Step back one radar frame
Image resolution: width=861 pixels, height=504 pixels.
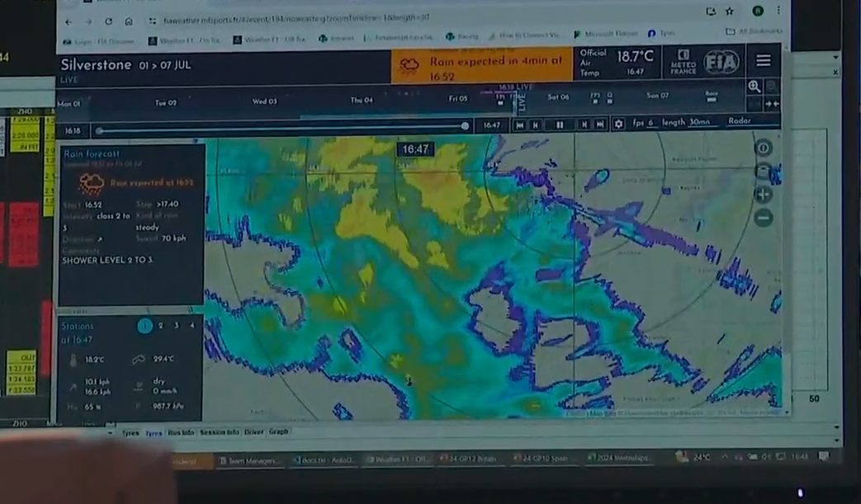pos(536,125)
